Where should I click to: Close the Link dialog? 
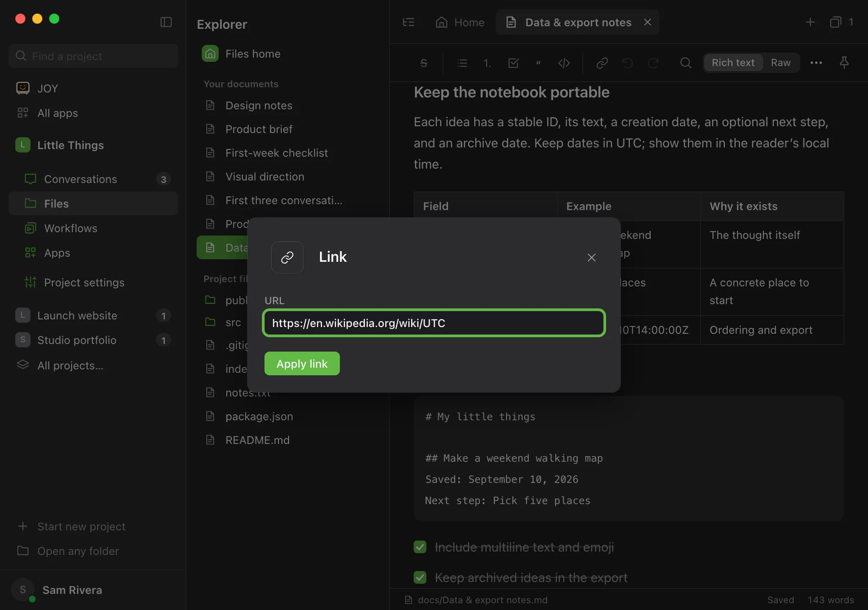(592, 258)
